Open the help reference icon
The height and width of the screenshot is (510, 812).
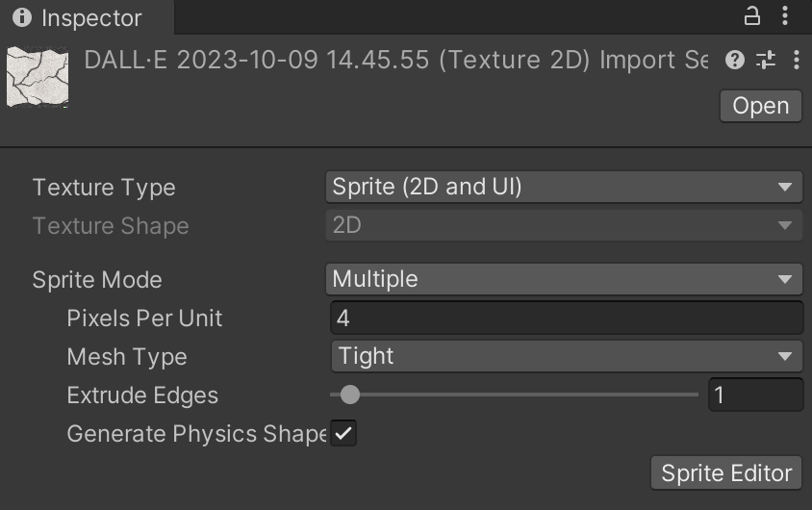(735, 61)
